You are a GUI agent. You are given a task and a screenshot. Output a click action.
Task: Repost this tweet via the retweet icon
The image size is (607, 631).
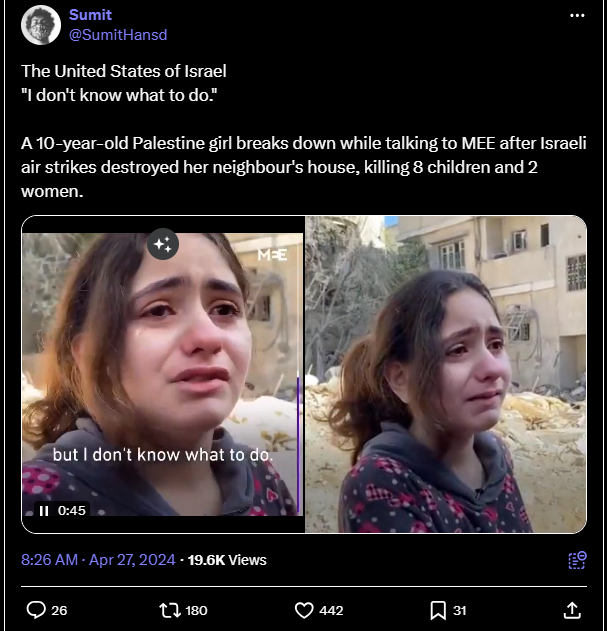tap(166, 610)
